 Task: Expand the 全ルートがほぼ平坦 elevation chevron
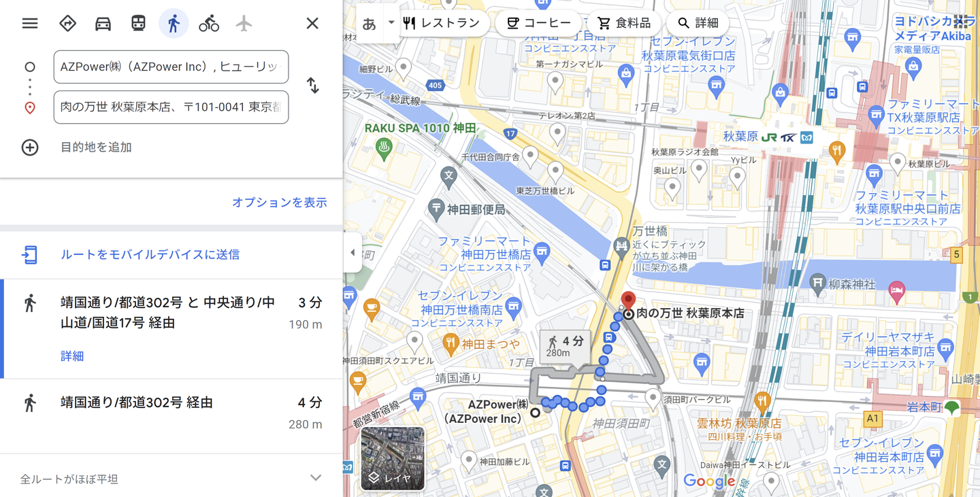(316, 478)
